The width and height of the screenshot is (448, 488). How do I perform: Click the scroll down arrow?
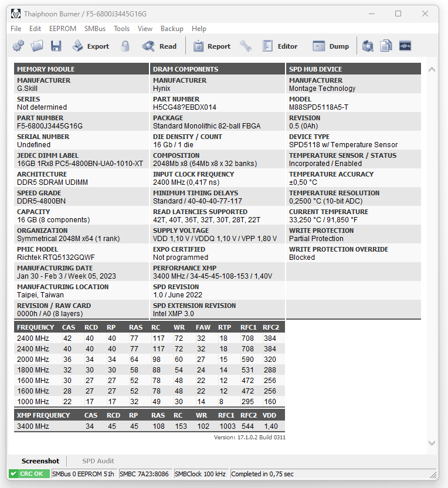[432, 443]
